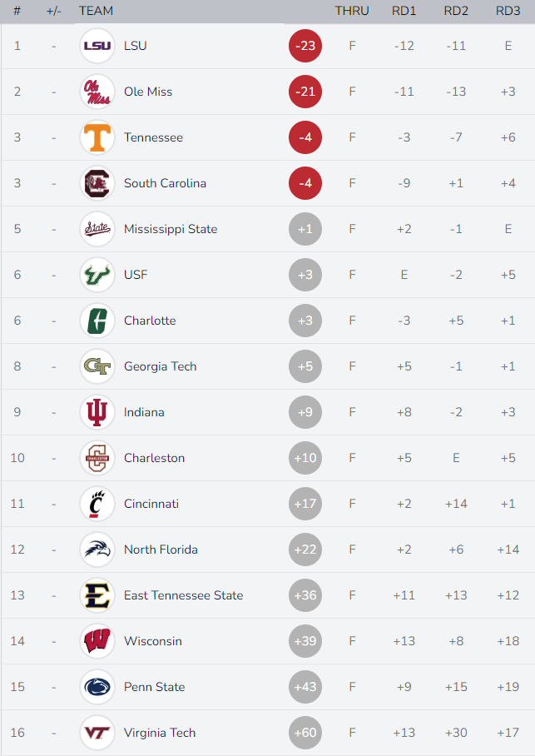Open the Ole Miss logo icon
The image size is (535, 756).
click(x=97, y=92)
